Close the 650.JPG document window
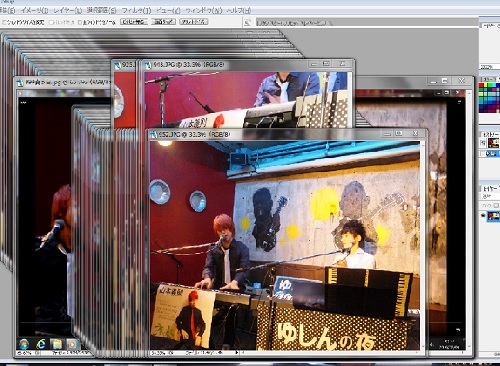 [x=415, y=134]
